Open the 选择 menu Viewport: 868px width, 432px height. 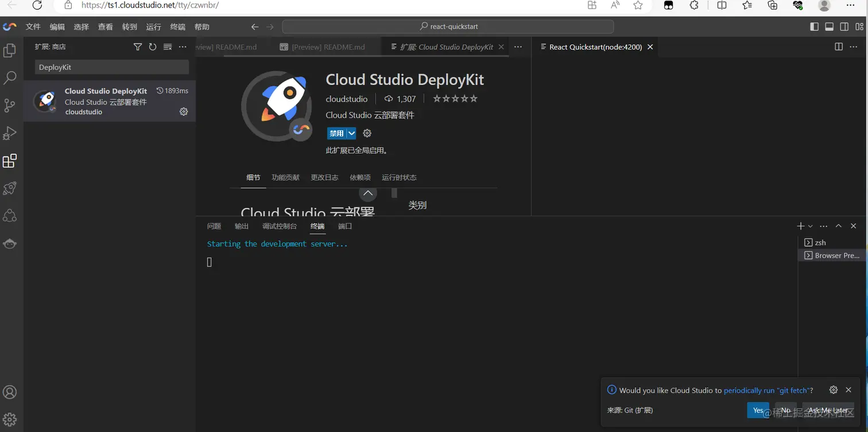pyautogui.click(x=82, y=26)
